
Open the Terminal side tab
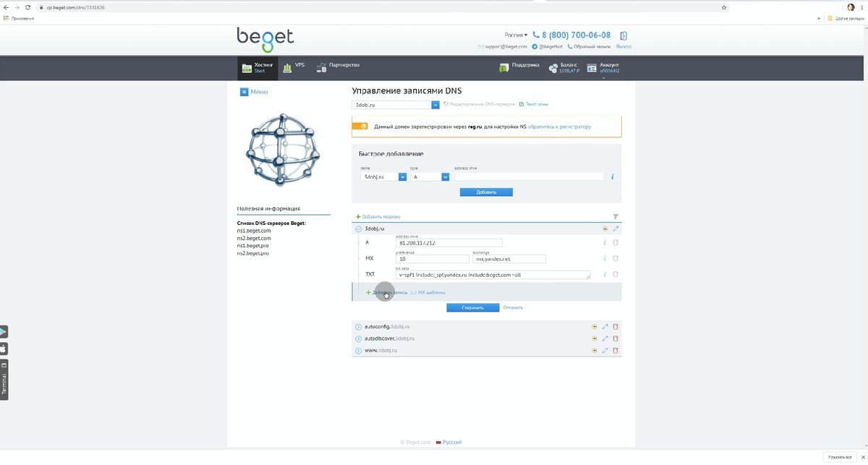click(4, 380)
